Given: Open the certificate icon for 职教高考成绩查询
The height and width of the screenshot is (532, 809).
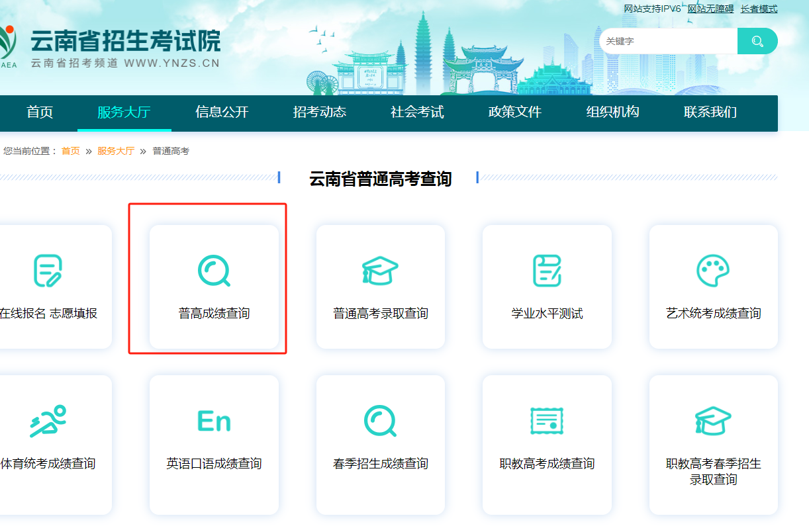Looking at the screenshot, I should coord(547,421).
